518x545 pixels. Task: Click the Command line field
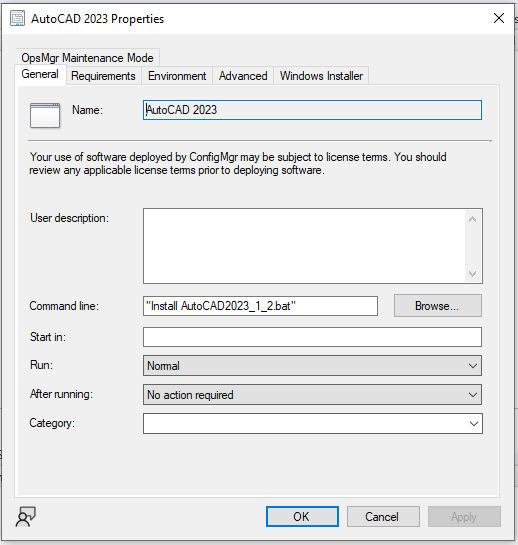(x=260, y=306)
